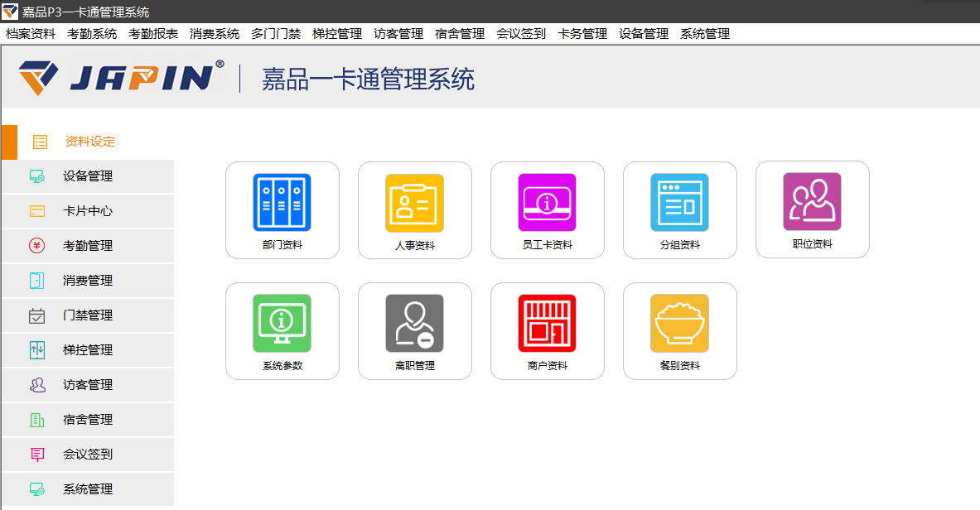Click the app icon in title bar
This screenshot has height=510, width=980.
coord(10,12)
